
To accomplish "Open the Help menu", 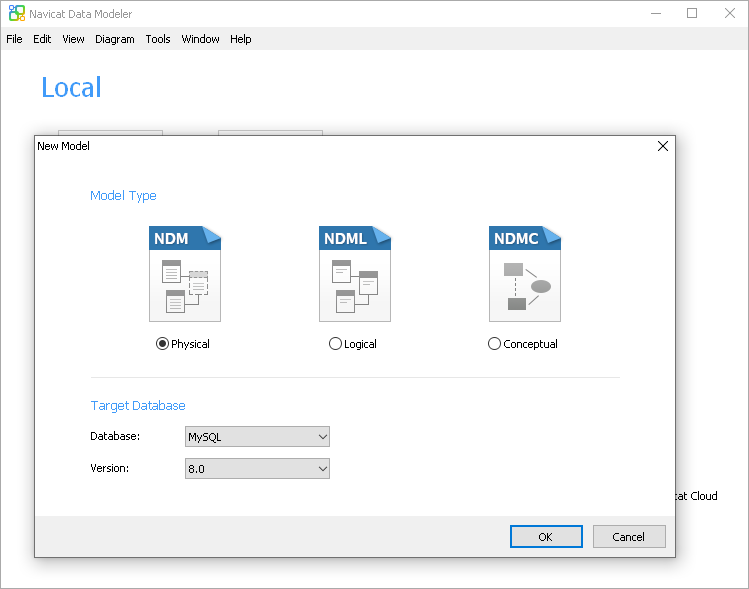I will point(241,39).
